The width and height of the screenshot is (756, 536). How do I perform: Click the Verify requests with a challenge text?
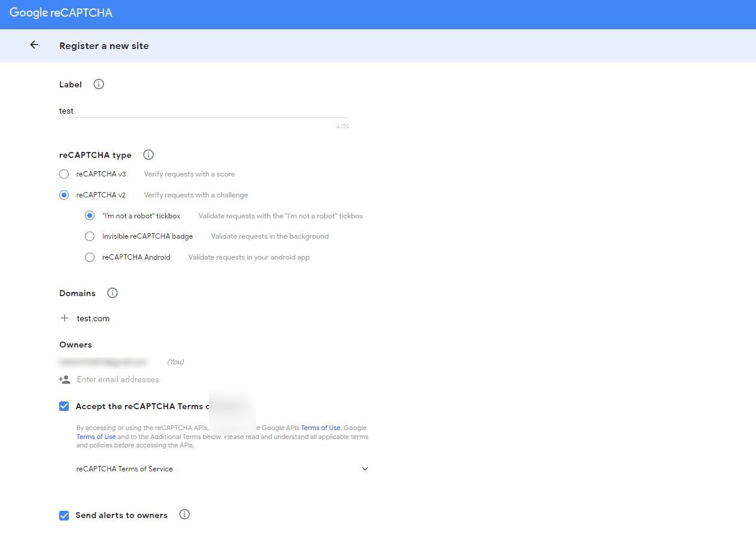point(196,195)
